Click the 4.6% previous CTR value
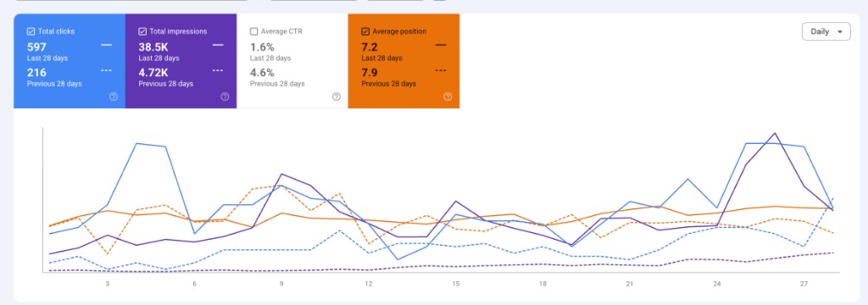The height and width of the screenshot is (305, 868). pos(262,73)
